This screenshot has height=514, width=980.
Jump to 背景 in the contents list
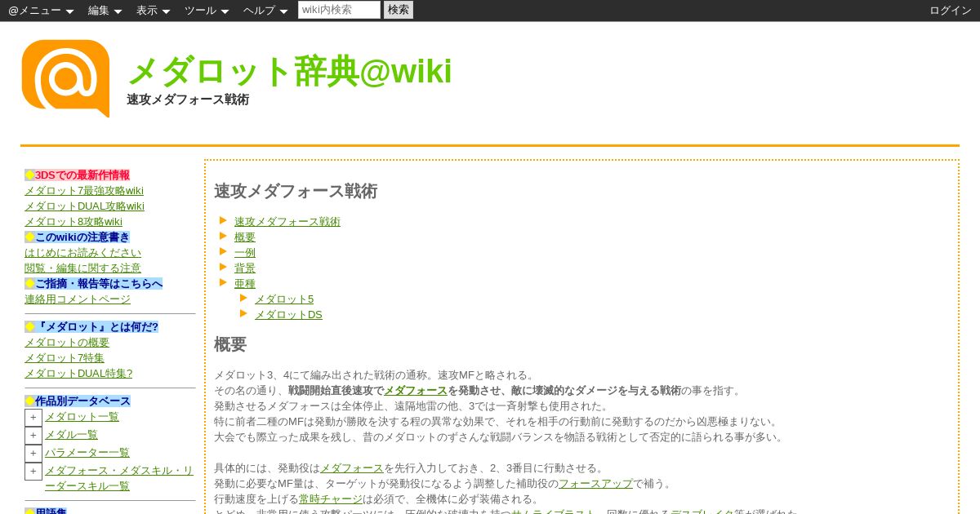pos(245,268)
